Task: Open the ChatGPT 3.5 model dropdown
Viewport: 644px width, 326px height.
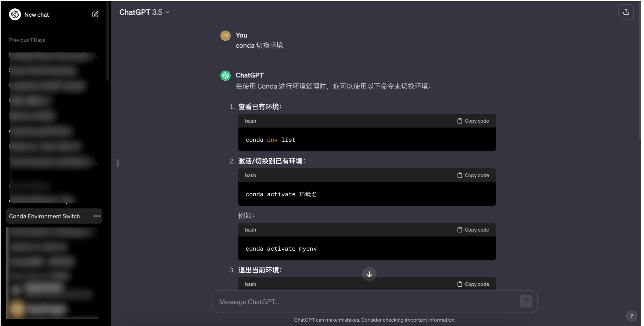Action: point(144,12)
